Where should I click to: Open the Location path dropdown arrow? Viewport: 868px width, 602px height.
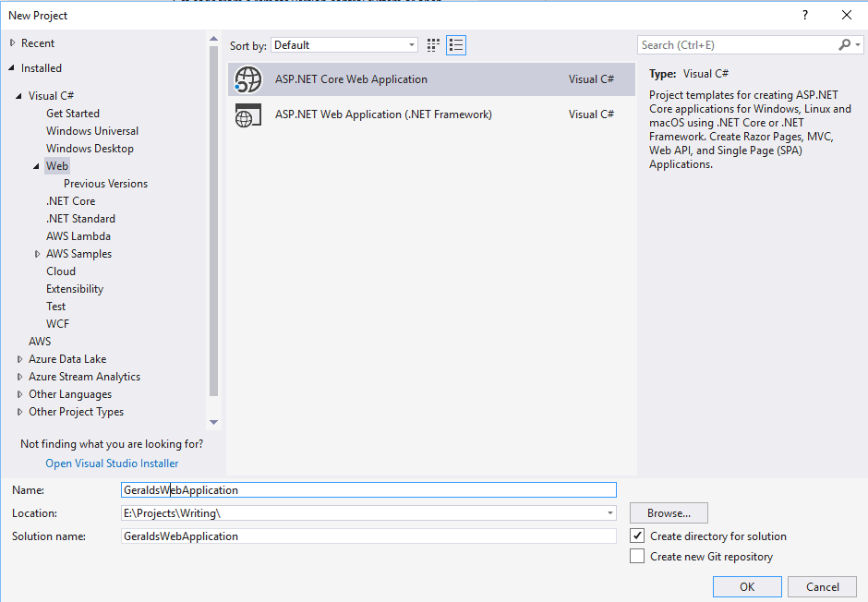[610, 513]
